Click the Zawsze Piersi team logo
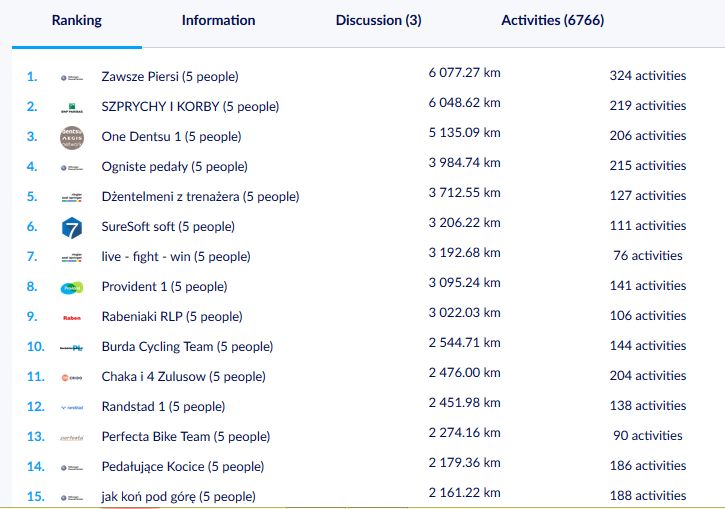 coord(72,78)
